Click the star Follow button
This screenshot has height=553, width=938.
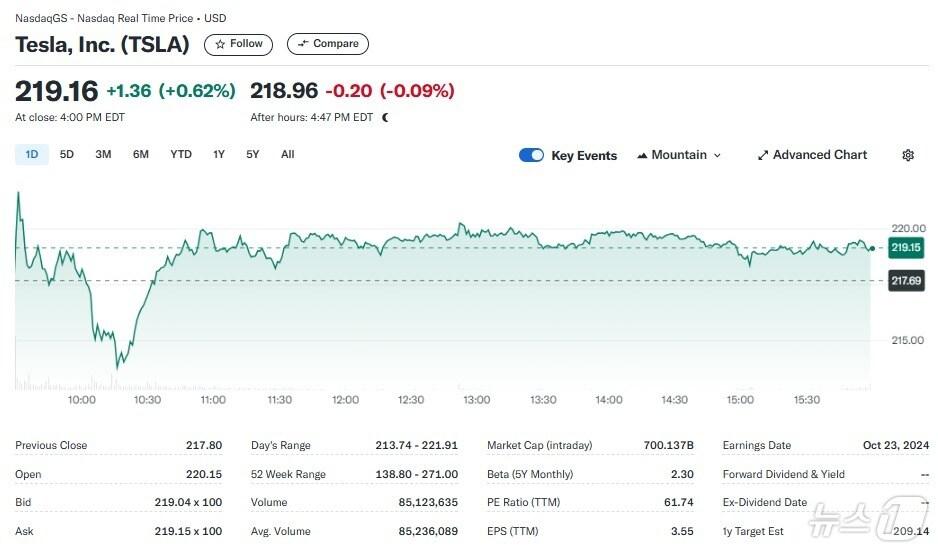pos(238,44)
